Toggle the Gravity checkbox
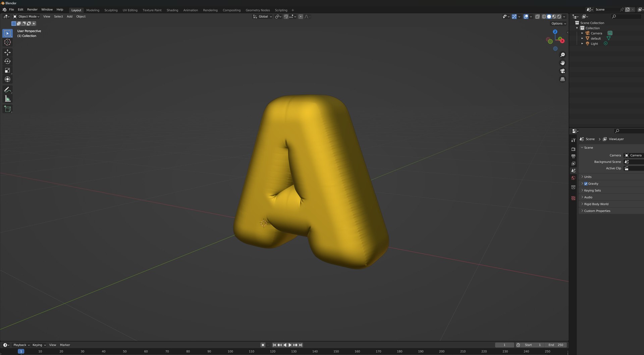Viewport: 644px width, 355px height. [x=586, y=184]
